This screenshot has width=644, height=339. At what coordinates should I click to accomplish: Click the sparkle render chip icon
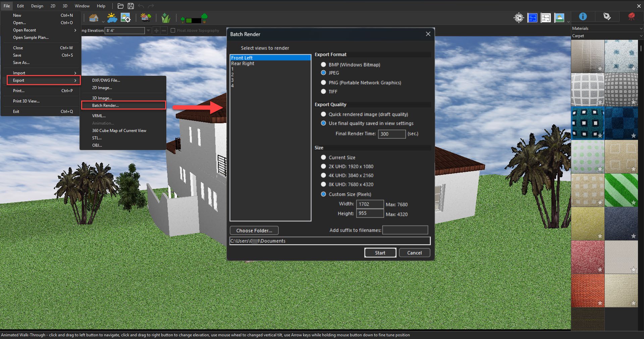click(x=519, y=18)
